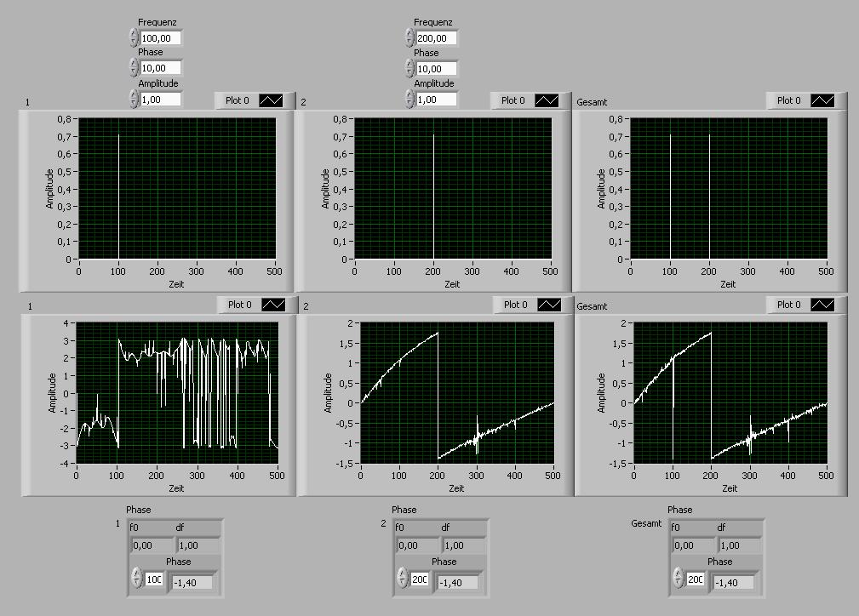This screenshot has height=616, width=859.
Task: Click the Amplitude axis label of lower graph 1
Action: coord(52,392)
